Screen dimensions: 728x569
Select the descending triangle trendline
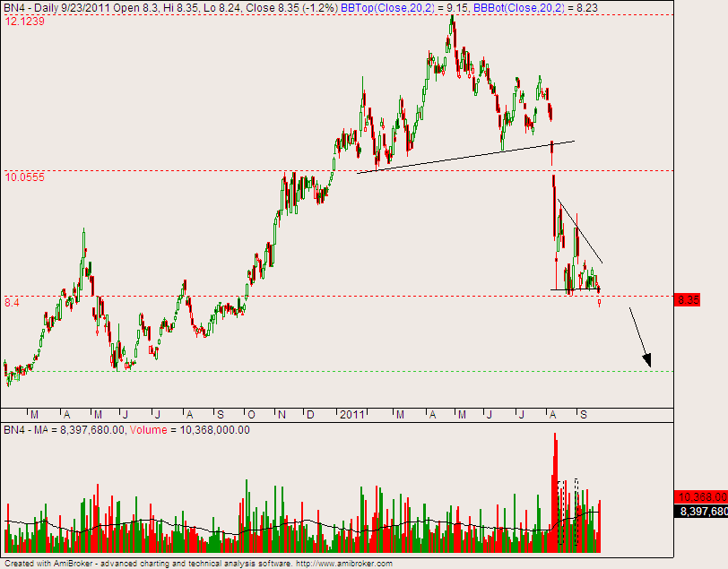tap(580, 233)
